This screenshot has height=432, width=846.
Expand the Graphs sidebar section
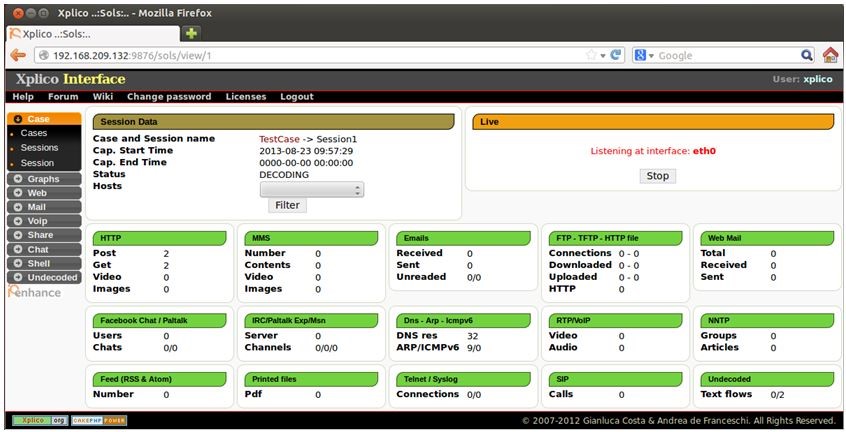pos(44,179)
